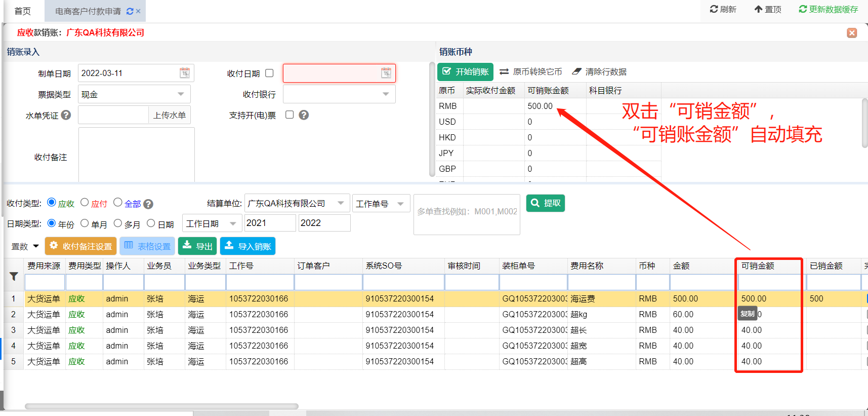Open the 收付银行 dropdown
Viewport: 868px width, 416px height.
386,94
